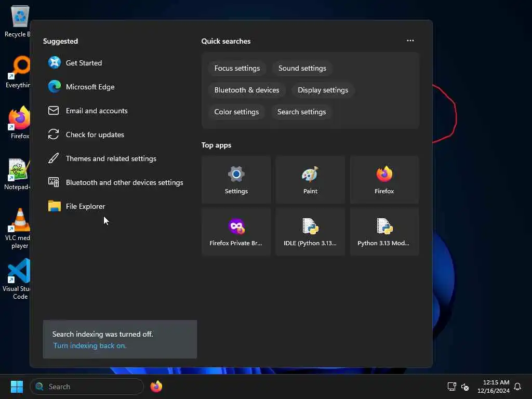Launch Firefox from Top apps grid
532x399 pixels.
[384, 180]
